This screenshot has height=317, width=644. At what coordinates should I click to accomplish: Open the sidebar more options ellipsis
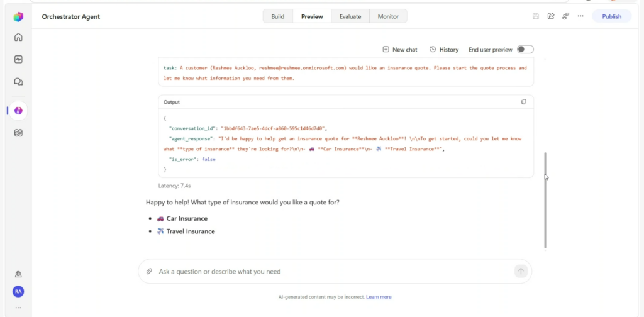[18, 308]
